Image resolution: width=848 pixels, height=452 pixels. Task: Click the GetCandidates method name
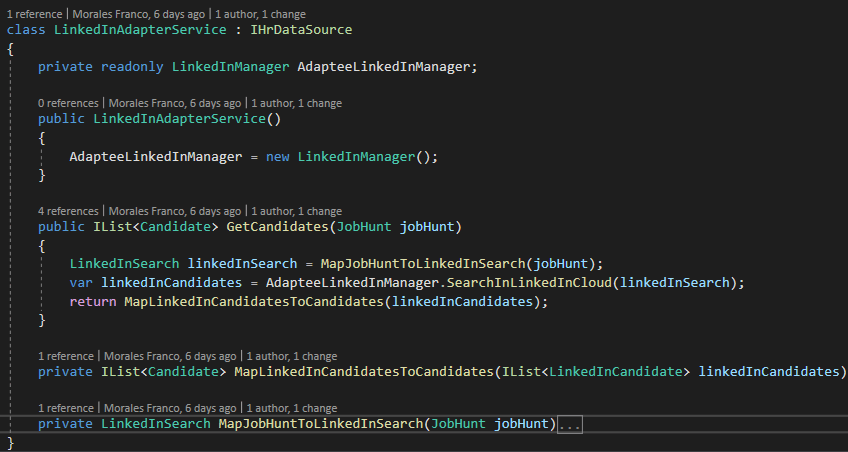point(277,227)
